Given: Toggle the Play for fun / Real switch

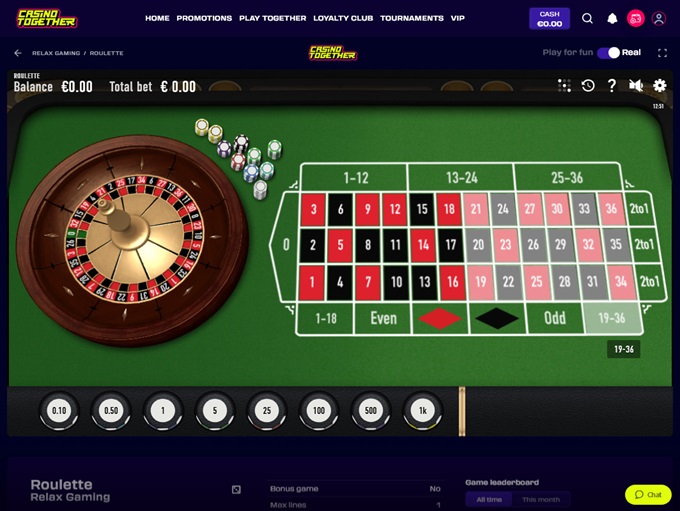Looking at the screenshot, I should (x=608, y=52).
